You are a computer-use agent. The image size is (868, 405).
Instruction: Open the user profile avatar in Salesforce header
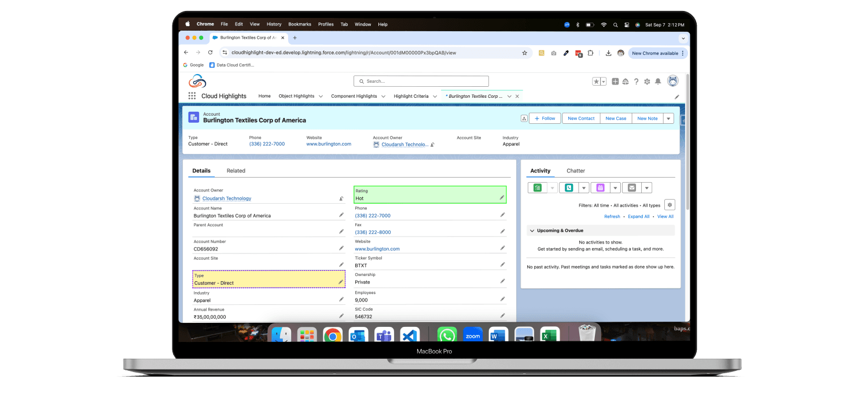pos(672,81)
